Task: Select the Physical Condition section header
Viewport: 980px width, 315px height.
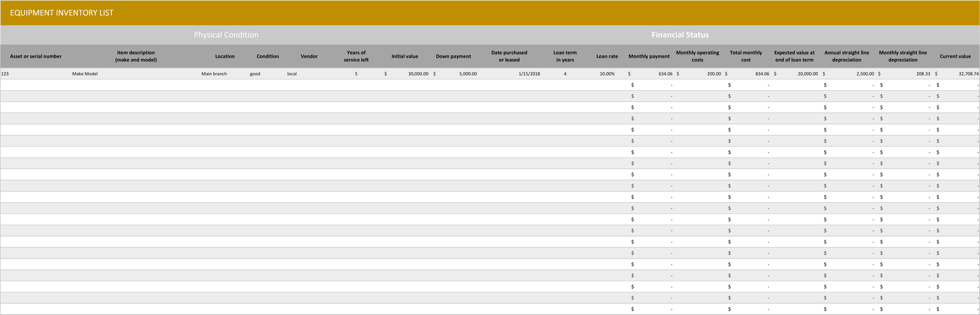Action: coord(226,35)
